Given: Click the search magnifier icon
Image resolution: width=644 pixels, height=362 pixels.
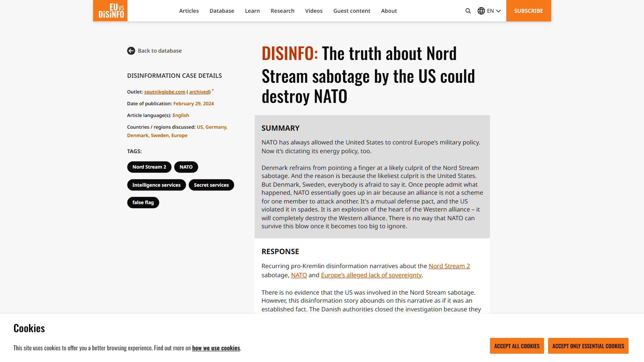Looking at the screenshot, I should pos(468,11).
